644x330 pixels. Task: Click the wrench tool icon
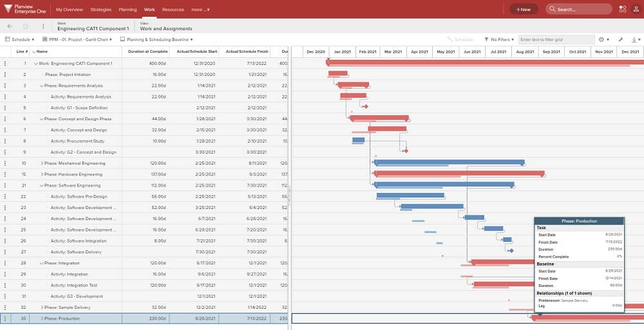621,40
